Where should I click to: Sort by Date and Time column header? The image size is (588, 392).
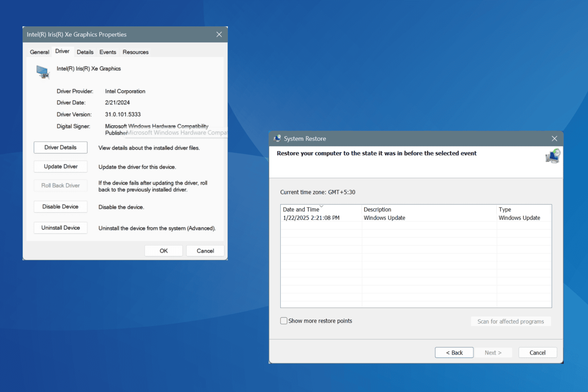pos(321,209)
